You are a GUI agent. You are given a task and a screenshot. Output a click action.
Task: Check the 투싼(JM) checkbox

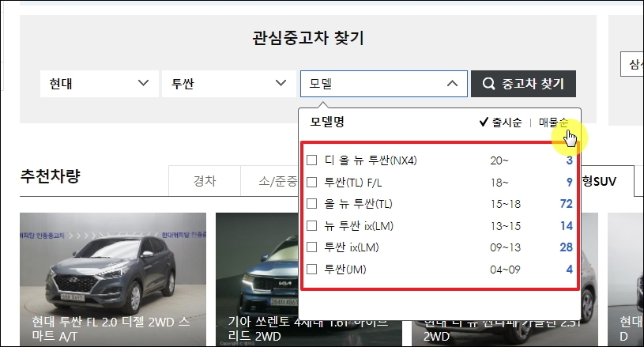click(x=312, y=269)
